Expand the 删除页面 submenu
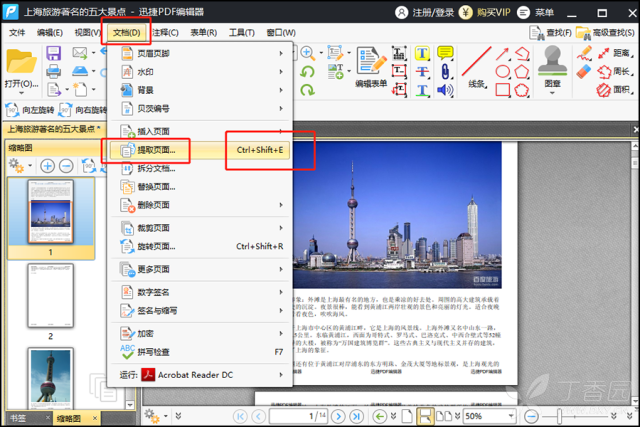This screenshot has height=427, width=640. click(200, 205)
